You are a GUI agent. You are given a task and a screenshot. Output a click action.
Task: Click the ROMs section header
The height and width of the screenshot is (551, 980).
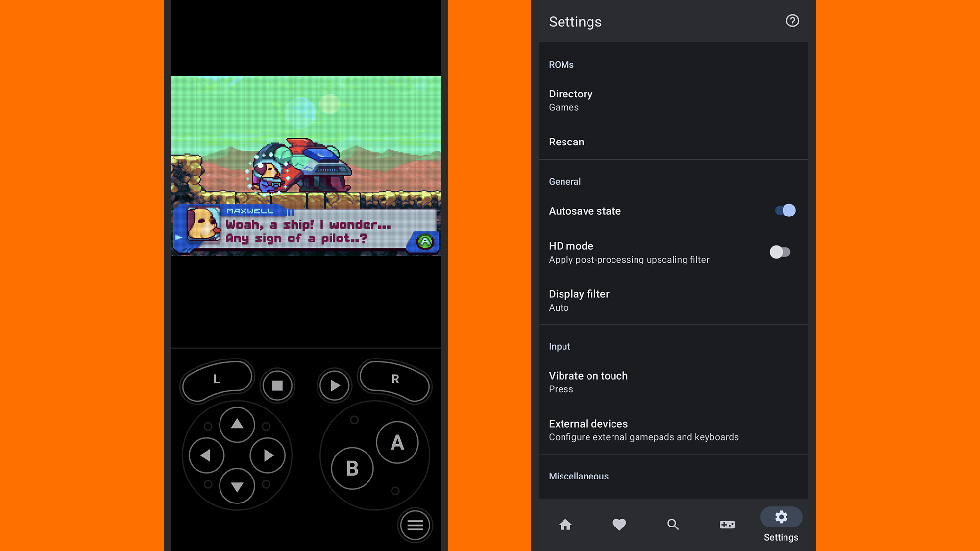click(x=562, y=64)
